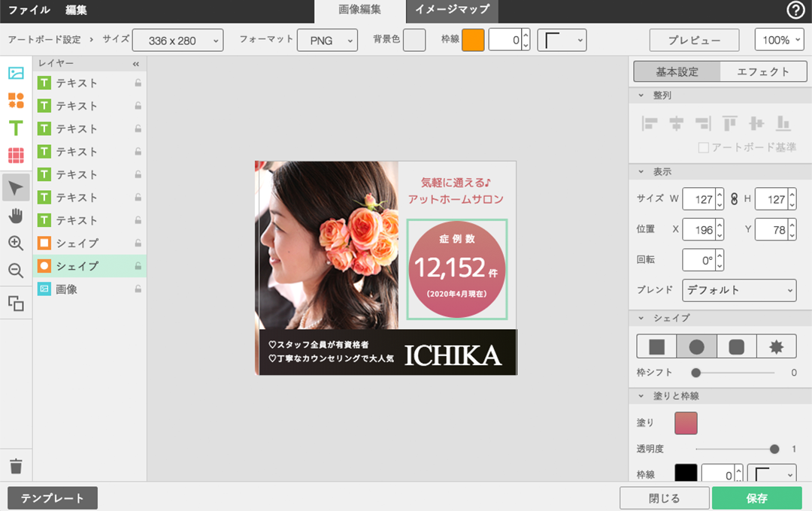
Task: Click the black shape 枠線 color swatch
Action: click(x=686, y=473)
